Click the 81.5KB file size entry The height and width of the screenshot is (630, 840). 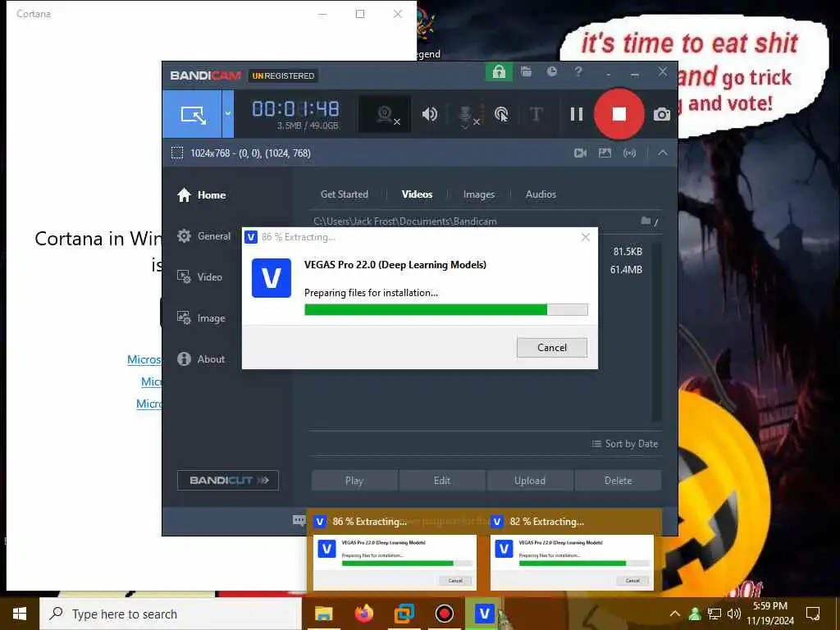click(x=628, y=252)
